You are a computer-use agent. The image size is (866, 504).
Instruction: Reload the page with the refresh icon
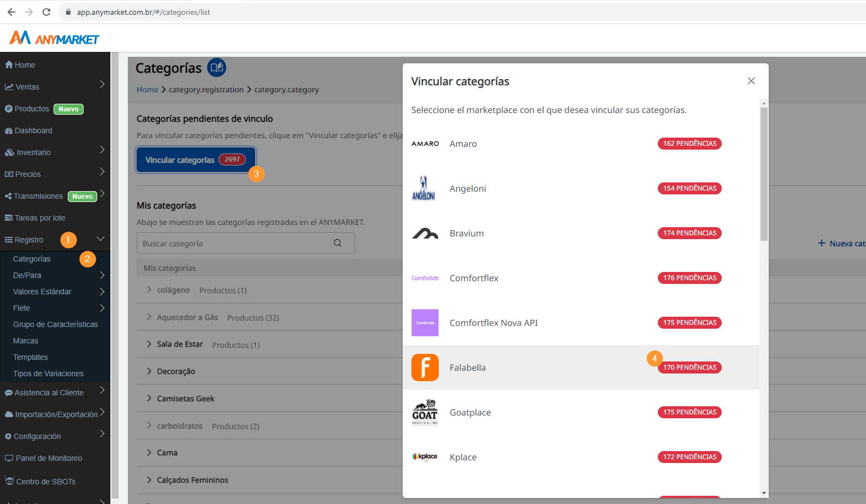(46, 12)
